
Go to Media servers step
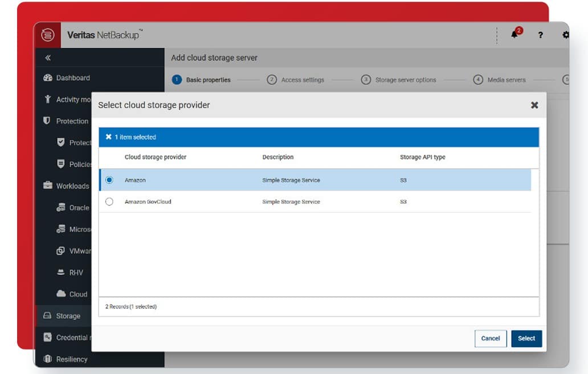tap(500, 80)
